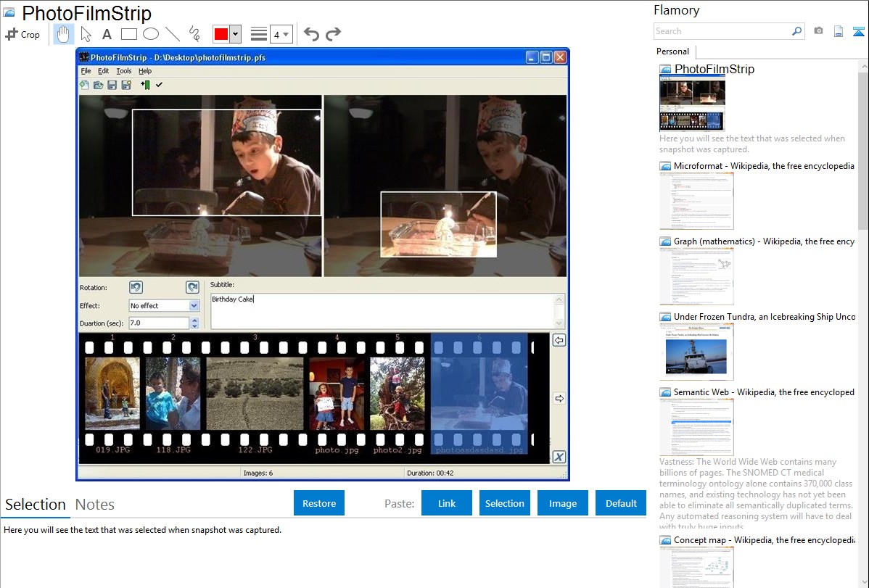Expand the color swatch dropdown arrow
Image resolution: width=869 pixels, height=588 pixels.
tap(235, 34)
